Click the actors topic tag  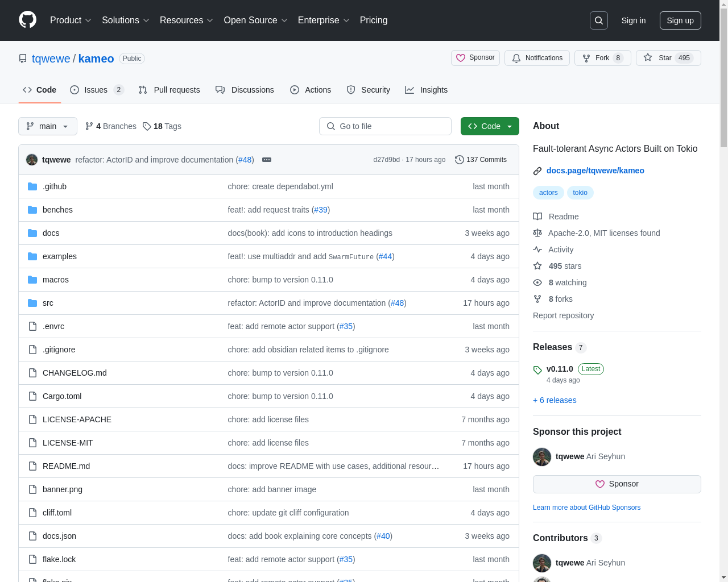pyautogui.click(x=548, y=193)
